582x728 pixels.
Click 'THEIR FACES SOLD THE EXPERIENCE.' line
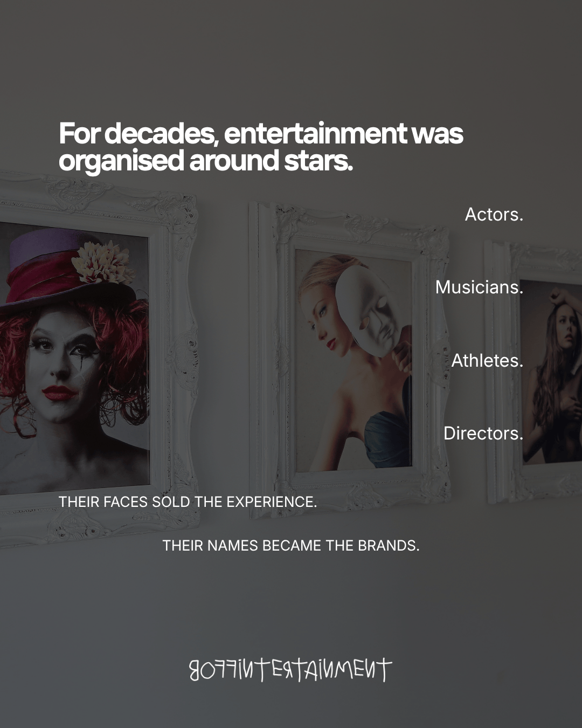(188, 502)
